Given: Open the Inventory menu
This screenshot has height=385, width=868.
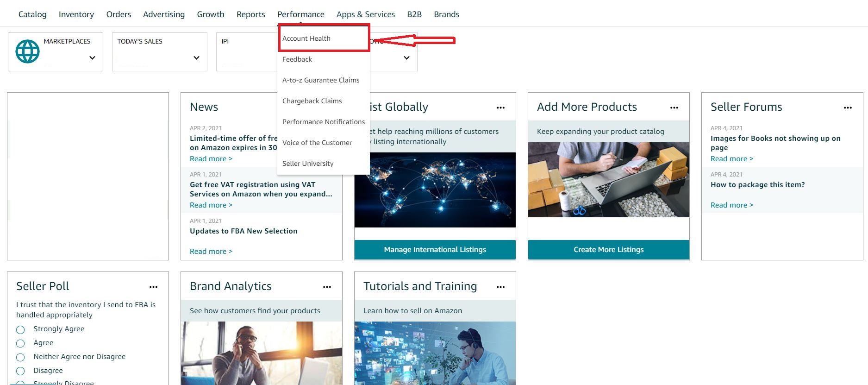Looking at the screenshot, I should tap(76, 14).
